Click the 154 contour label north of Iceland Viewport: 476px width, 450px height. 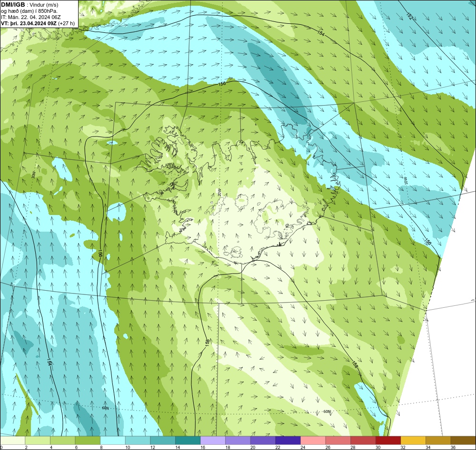tap(321, 33)
